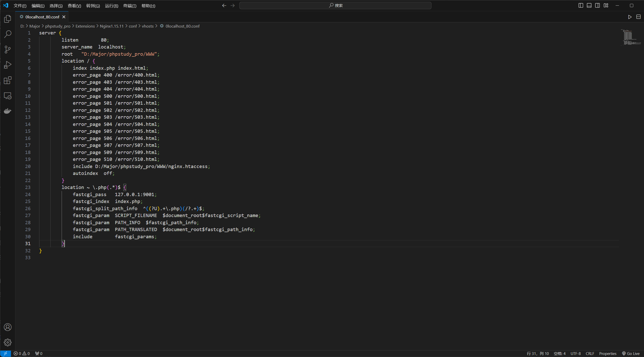Expand the conf breadcrumb
The image size is (644, 357).
[x=133, y=26]
